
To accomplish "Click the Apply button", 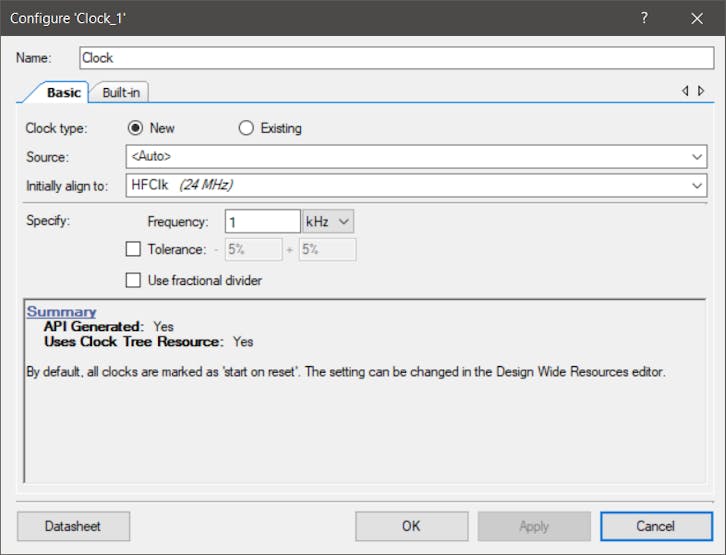I will (533, 526).
